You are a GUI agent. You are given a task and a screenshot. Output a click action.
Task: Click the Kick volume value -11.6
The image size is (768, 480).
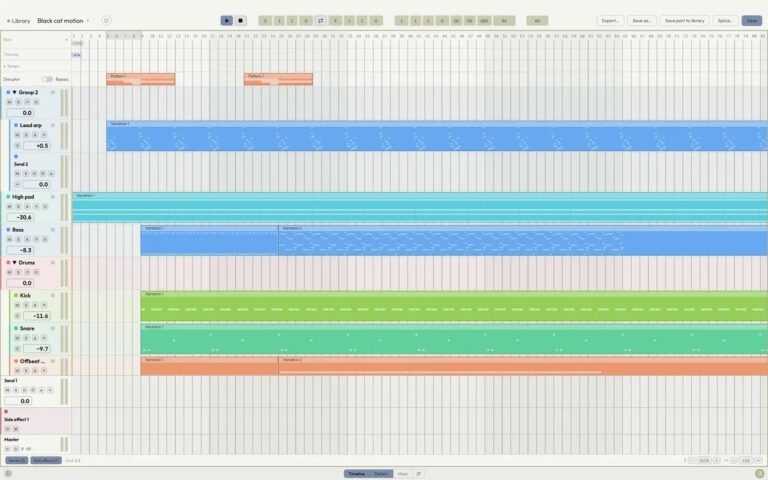(37, 316)
